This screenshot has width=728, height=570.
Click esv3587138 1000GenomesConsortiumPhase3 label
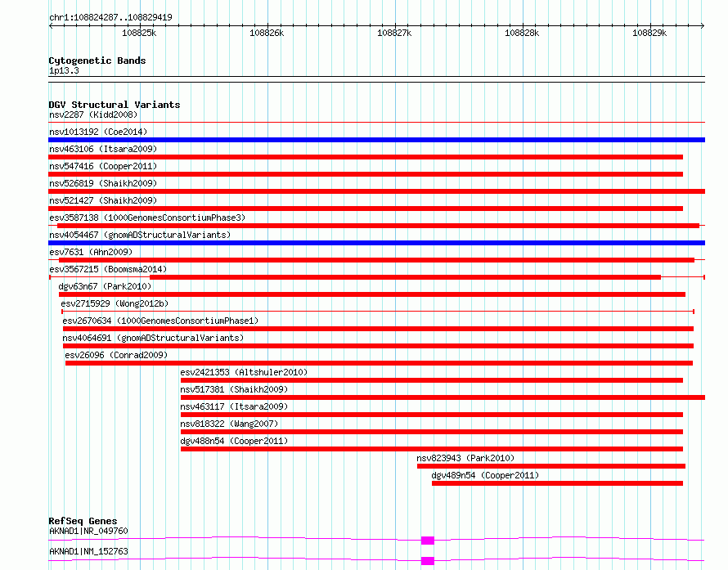click(x=147, y=218)
